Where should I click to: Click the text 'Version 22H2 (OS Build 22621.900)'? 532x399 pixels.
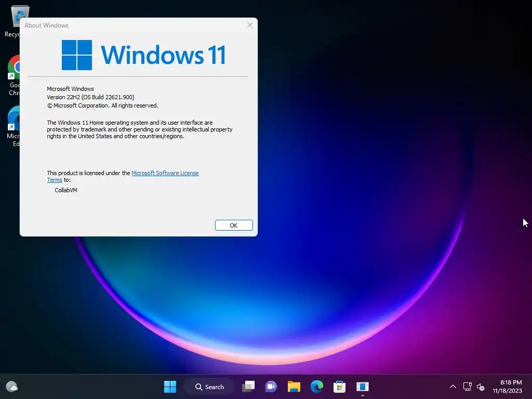click(x=90, y=97)
